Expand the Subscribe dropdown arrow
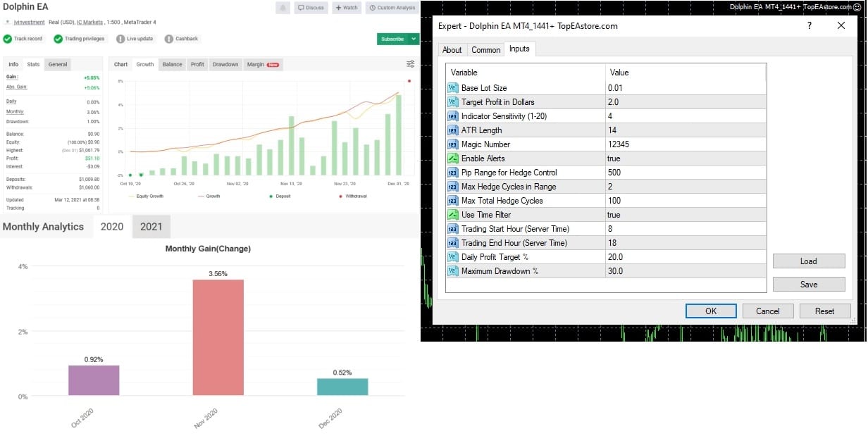The width and height of the screenshot is (868, 436). click(x=414, y=39)
